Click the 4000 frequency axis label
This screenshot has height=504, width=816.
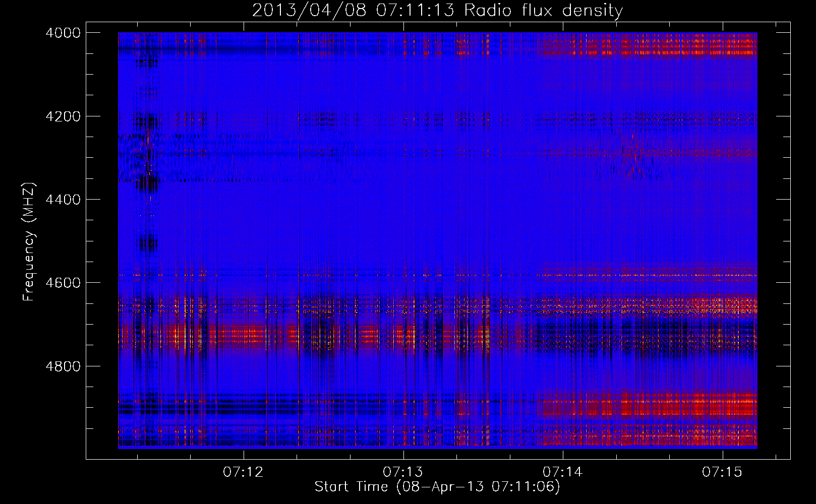(x=63, y=33)
